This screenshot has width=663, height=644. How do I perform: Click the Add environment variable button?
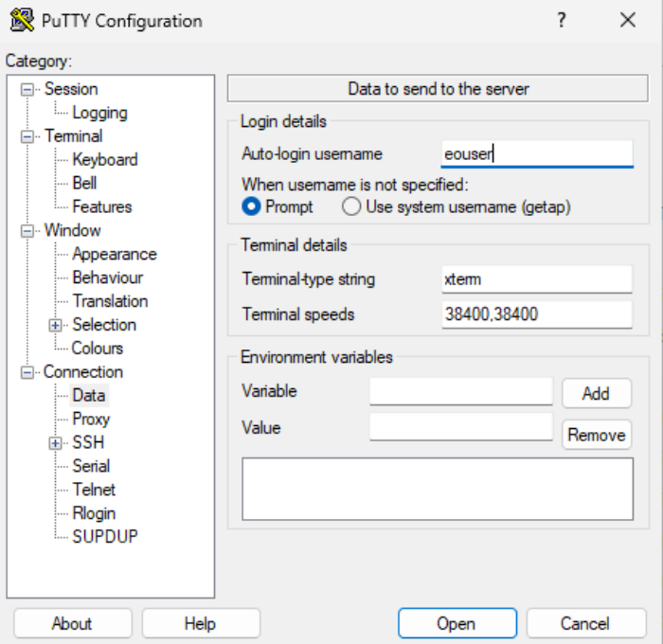point(596,393)
